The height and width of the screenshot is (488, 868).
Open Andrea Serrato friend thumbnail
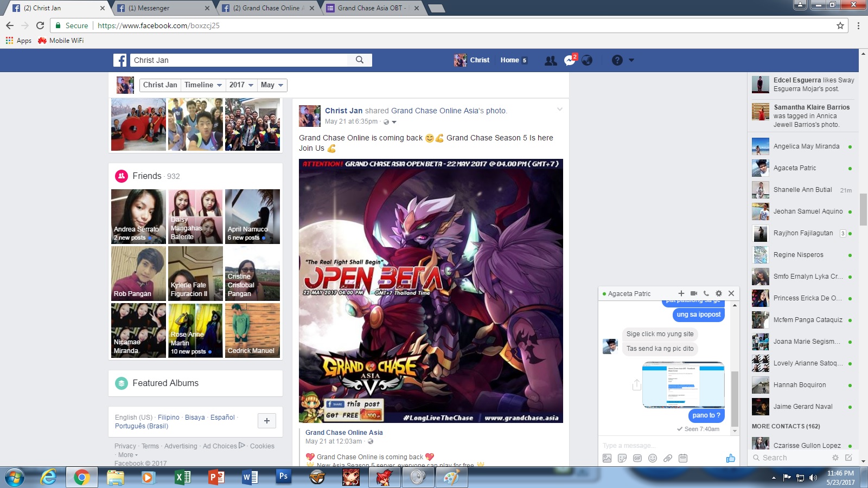[138, 216]
